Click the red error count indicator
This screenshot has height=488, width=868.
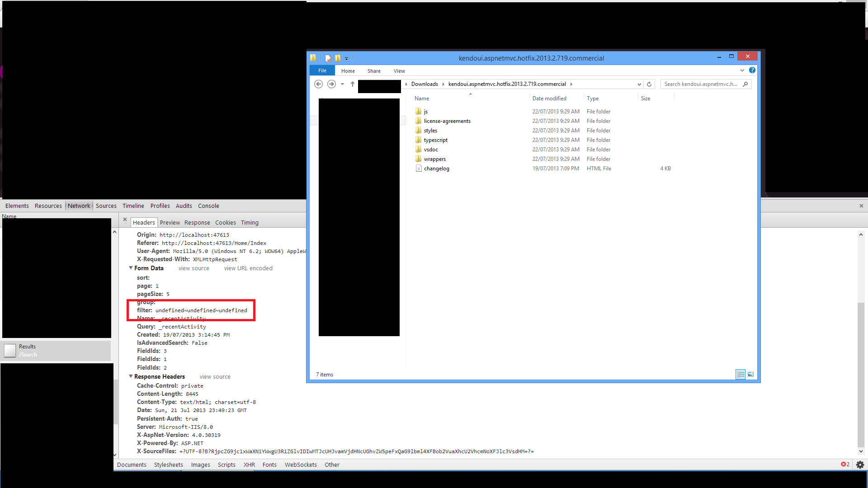click(845, 465)
